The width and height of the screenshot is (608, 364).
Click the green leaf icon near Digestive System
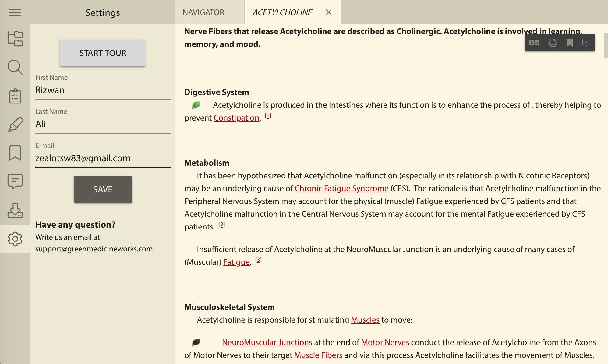[x=196, y=105]
